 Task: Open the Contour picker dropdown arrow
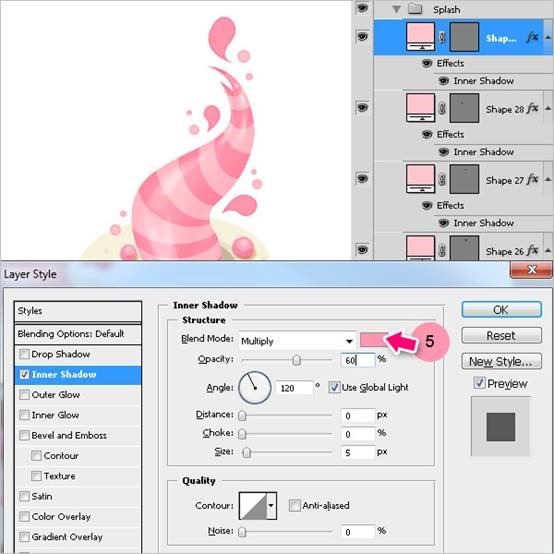(271, 506)
